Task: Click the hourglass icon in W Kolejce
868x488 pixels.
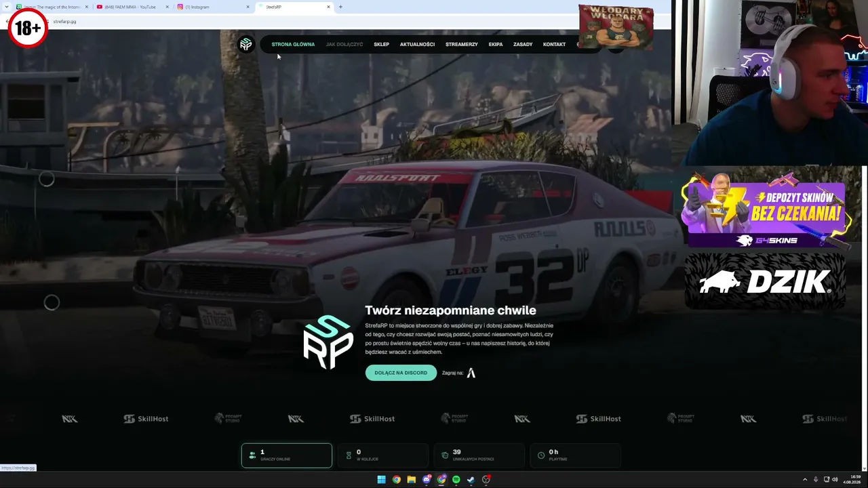Action: point(349,455)
